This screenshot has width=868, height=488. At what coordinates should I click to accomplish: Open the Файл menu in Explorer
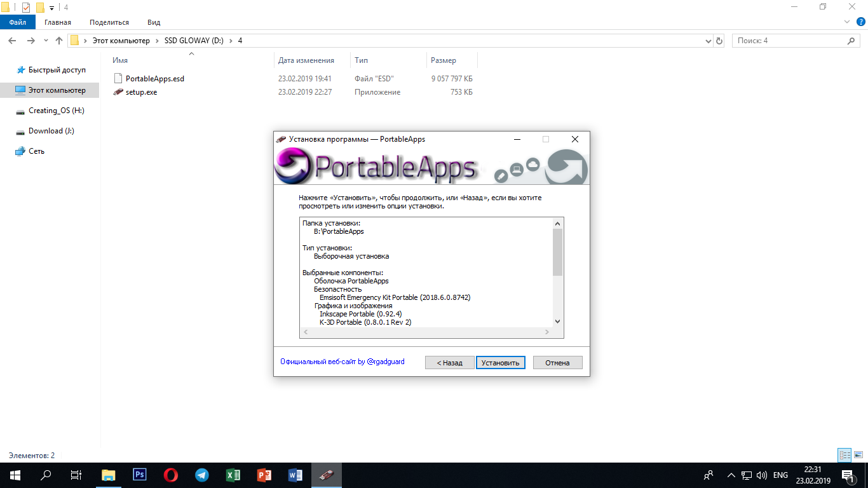[x=18, y=22]
